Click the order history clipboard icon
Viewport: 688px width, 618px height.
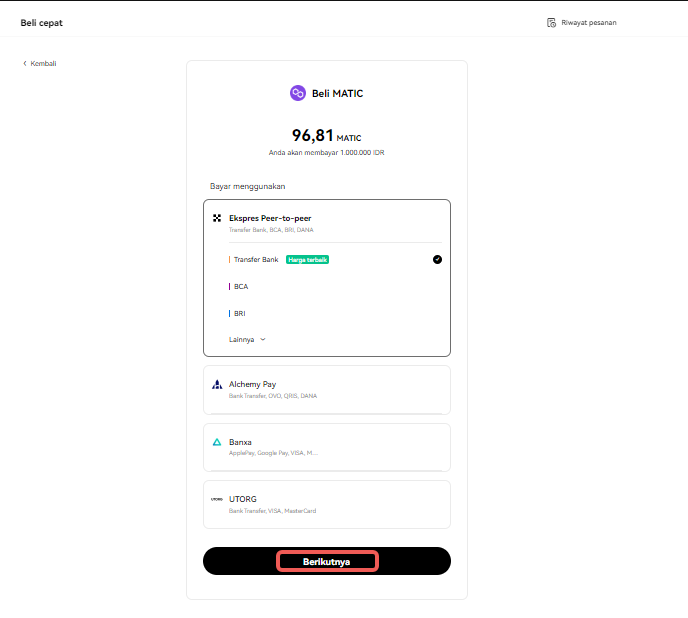point(551,22)
